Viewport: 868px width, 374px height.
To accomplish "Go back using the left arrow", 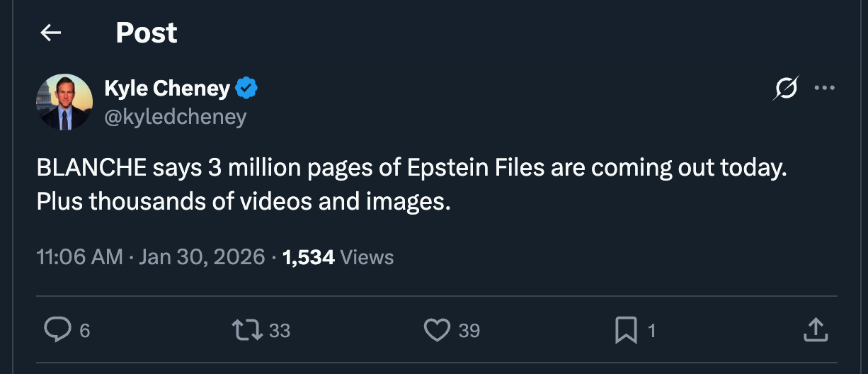I will pos(50,33).
